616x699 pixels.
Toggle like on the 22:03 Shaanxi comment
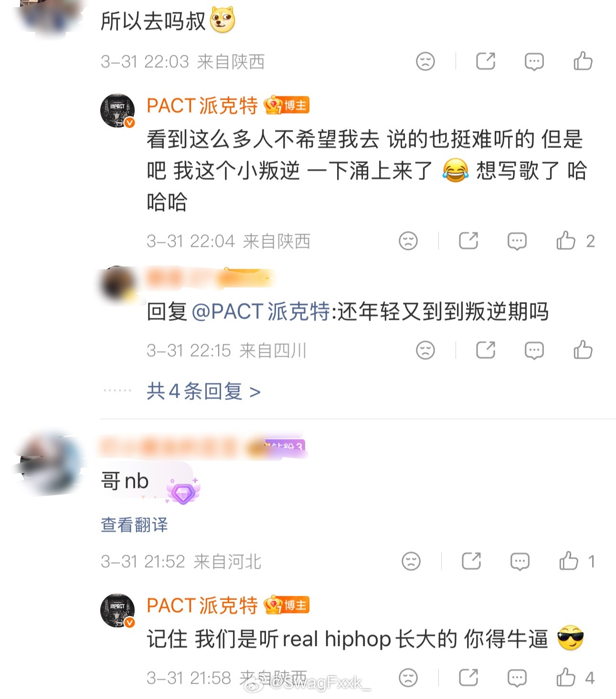point(583,61)
